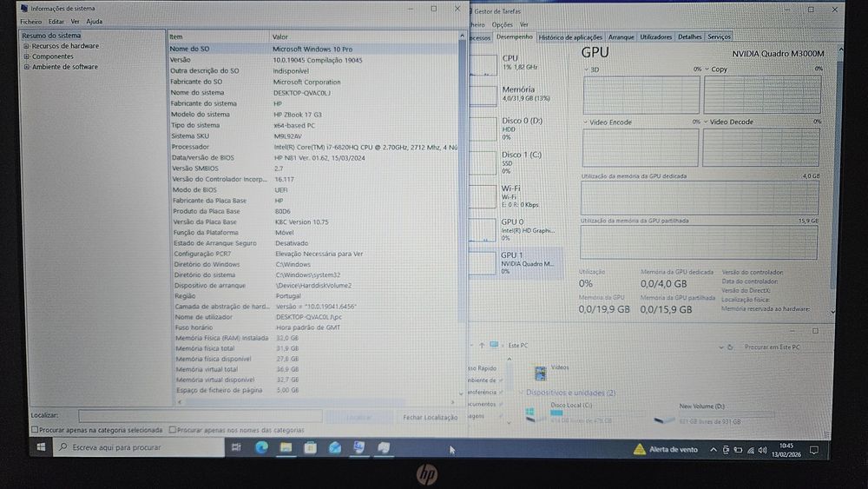
Task: Expand Recursos de hardware tree node
Action: [x=26, y=46]
